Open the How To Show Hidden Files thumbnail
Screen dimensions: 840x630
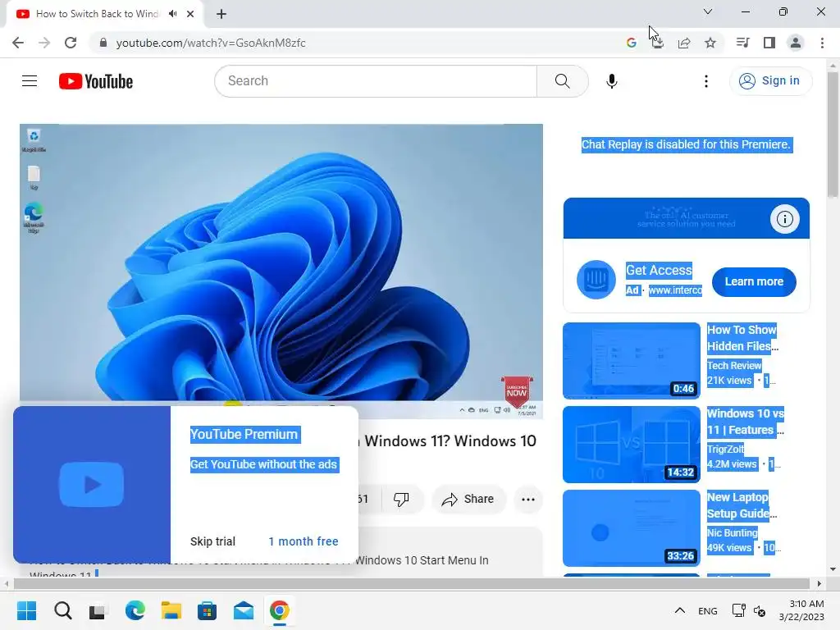point(632,361)
